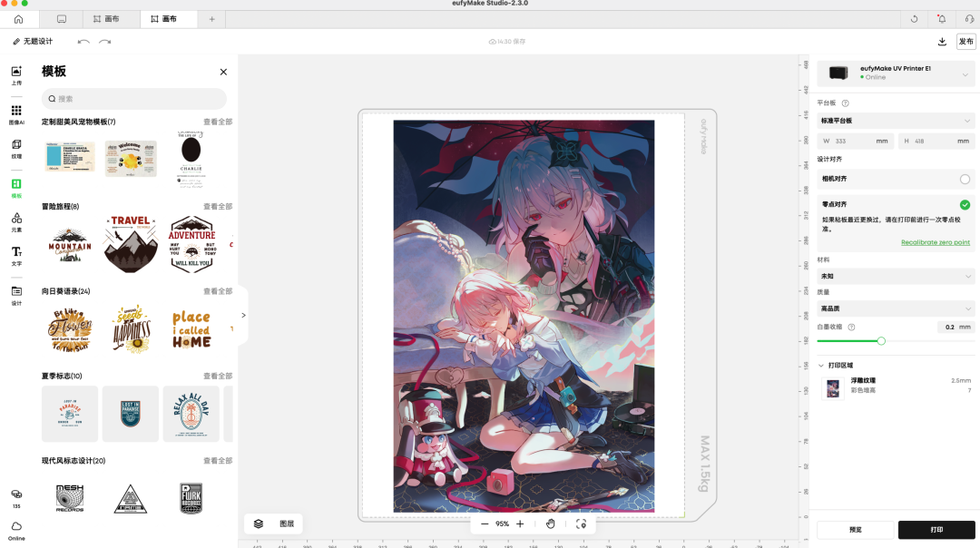The image size is (980, 548).
Task: Collapse the 打印区域 section
Action: click(822, 365)
